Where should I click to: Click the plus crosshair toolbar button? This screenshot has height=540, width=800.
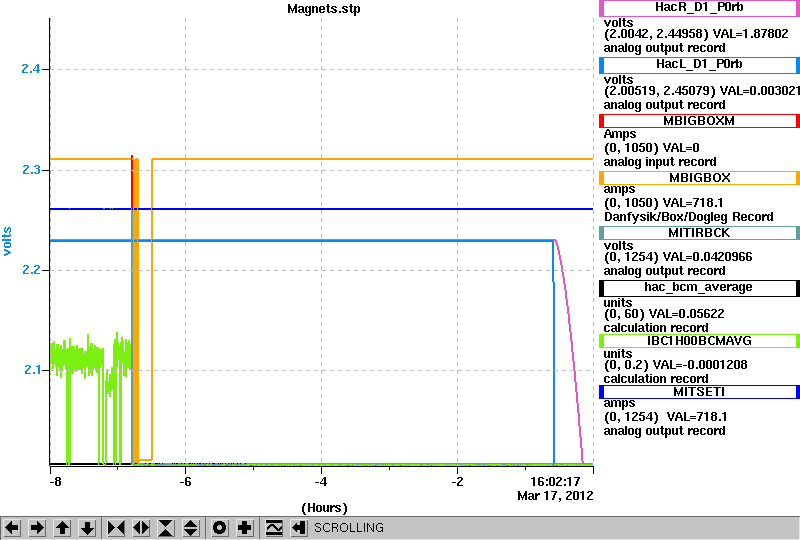click(245, 528)
